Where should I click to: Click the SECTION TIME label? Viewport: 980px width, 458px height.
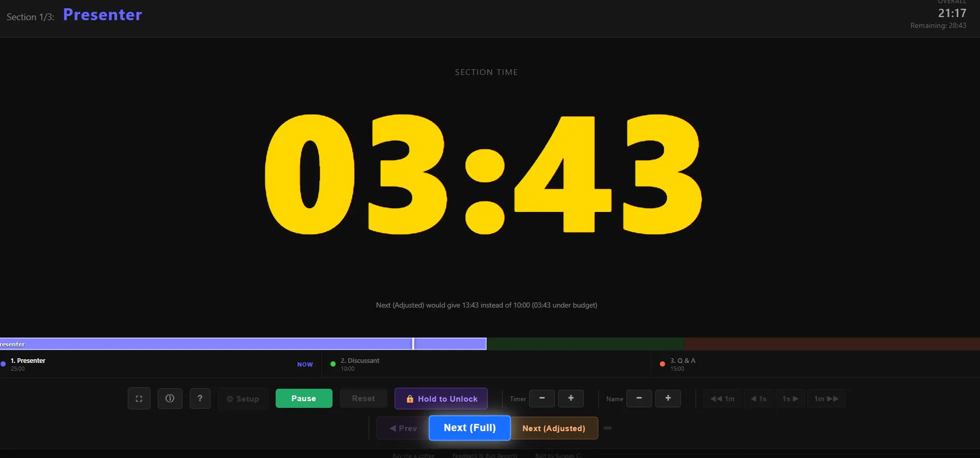[x=486, y=72]
